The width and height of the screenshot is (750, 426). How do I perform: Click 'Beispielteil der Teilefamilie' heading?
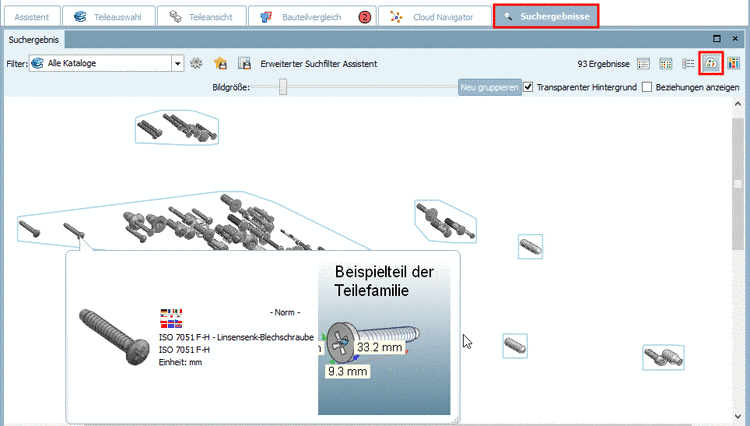pyautogui.click(x=384, y=281)
